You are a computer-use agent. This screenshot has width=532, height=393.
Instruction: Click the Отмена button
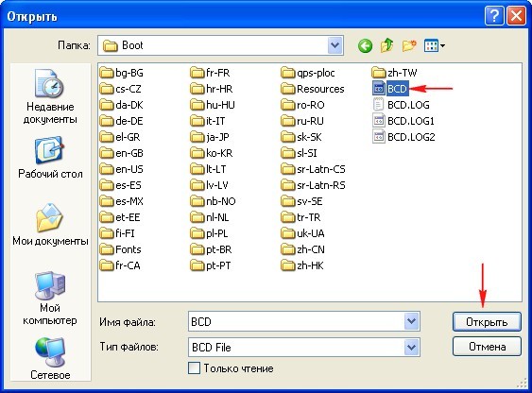(487, 347)
